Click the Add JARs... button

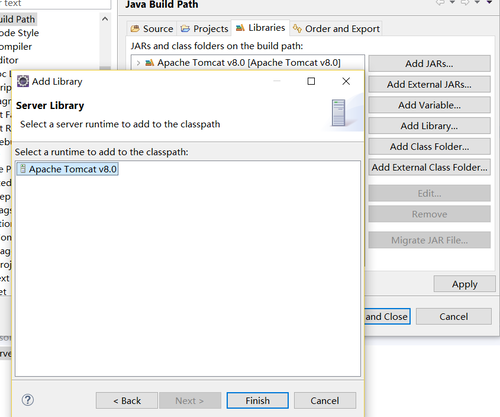429,63
